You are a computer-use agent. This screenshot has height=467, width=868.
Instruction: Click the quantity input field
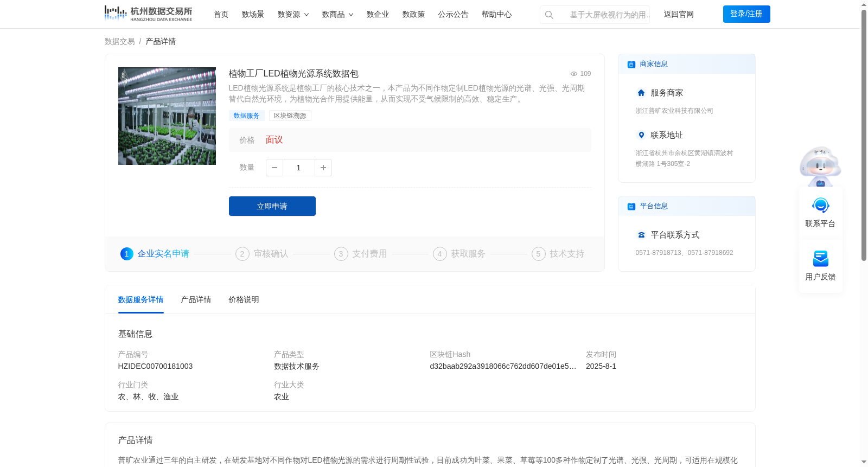[x=298, y=168]
